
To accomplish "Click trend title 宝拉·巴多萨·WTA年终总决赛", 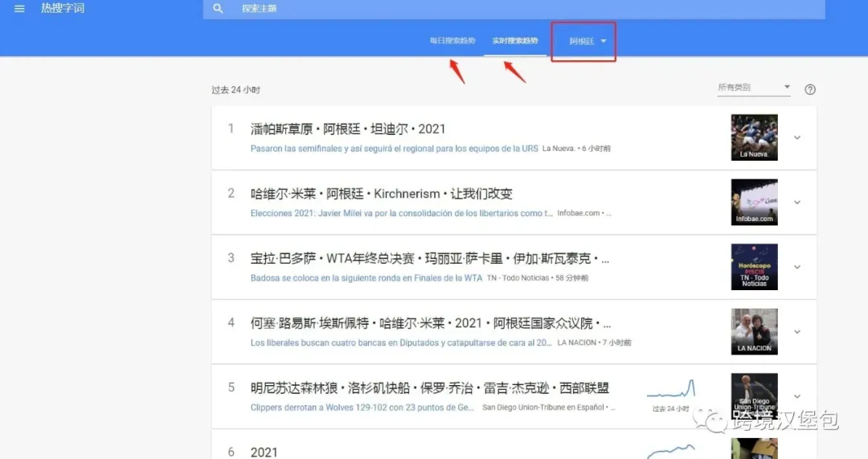I will coord(429,259).
